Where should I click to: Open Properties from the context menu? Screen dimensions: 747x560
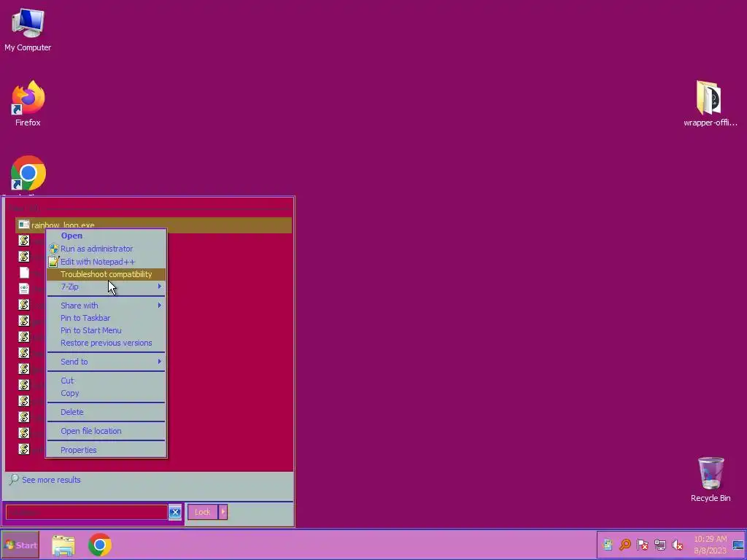coord(107,450)
